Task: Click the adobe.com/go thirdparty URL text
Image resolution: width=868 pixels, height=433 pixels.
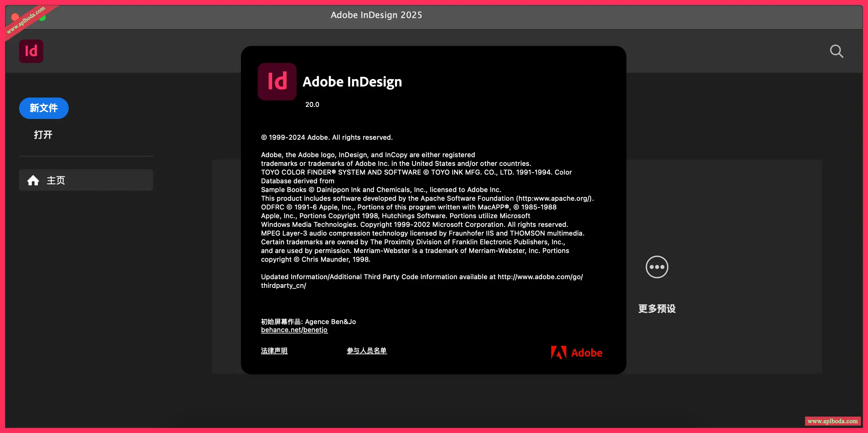Action: pos(540,276)
